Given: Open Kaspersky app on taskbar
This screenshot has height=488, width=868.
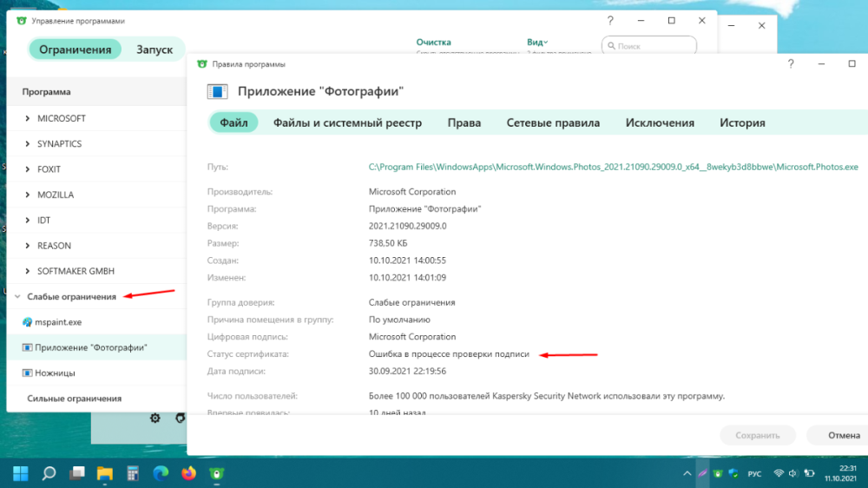Looking at the screenshot, I should click(x=216, y=473).
